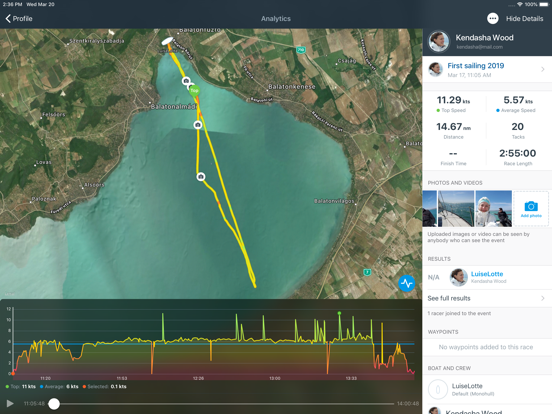Tap the 13:00 time label on graph
Viewport: 552px width, 414px height.
(x=275, y=378)
